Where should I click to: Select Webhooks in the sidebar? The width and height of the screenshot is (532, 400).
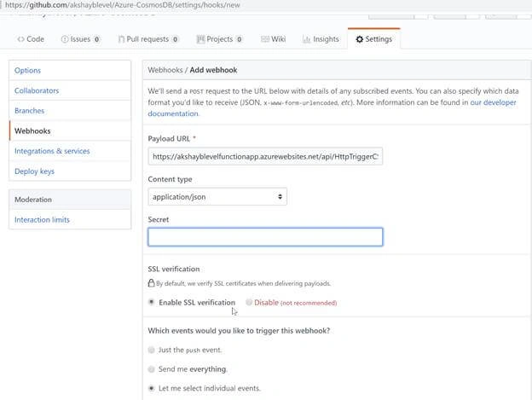tap(70, 131)
